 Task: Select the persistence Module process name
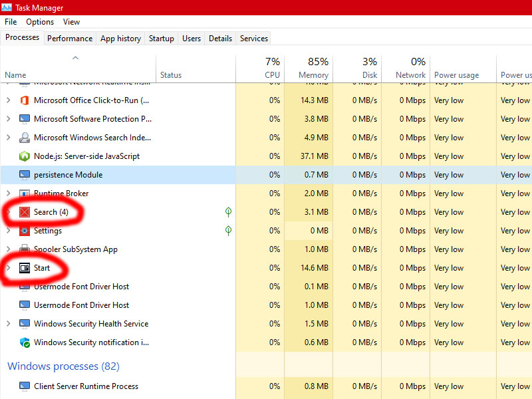click(x=68, y=175)
